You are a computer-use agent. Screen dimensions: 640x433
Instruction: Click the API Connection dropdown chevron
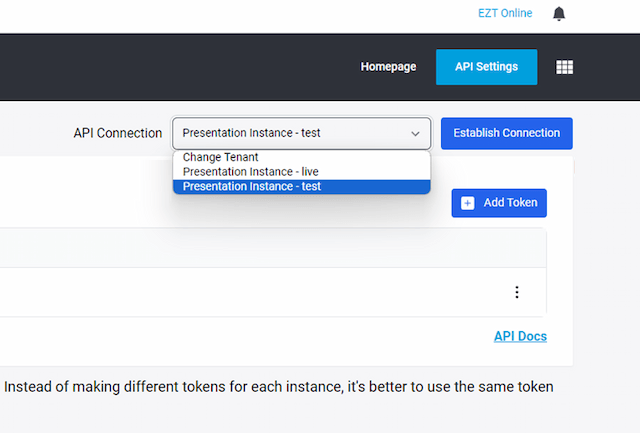pyautogui.click(x=415, y=133)
